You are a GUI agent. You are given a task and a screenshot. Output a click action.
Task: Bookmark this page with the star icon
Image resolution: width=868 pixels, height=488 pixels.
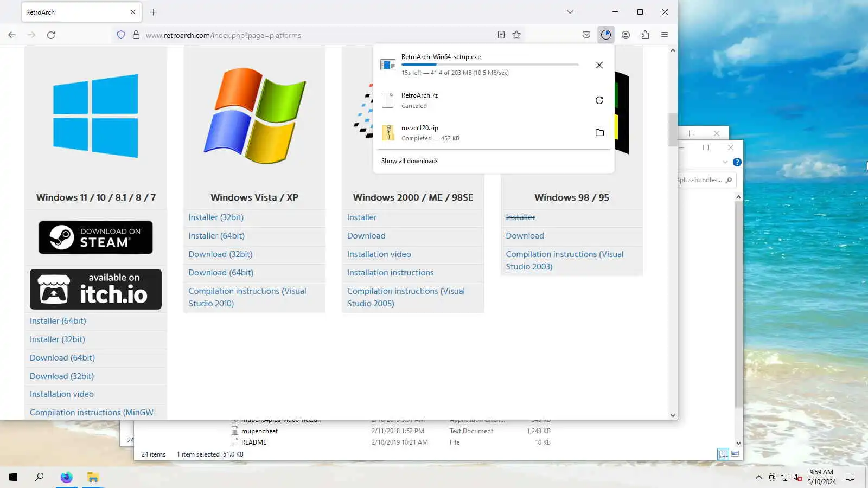(516, 35)
